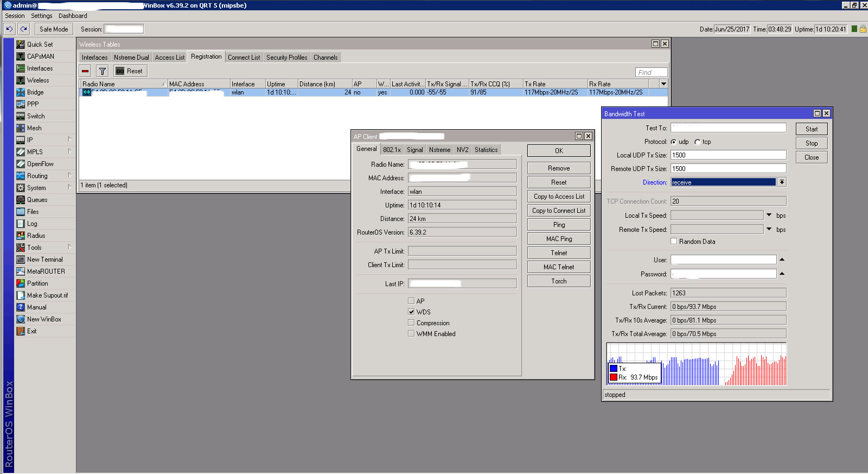Open the Signal tab in AP Client
The width and height of the screenshot is (868, 474).
(414, 150)
